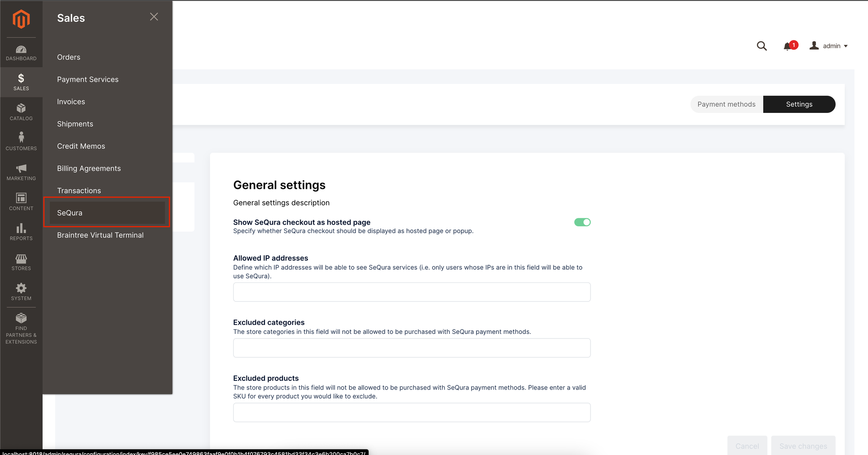Open the Stores storefront icon
The height and width of the screenshot is (455, 868).
21,258
